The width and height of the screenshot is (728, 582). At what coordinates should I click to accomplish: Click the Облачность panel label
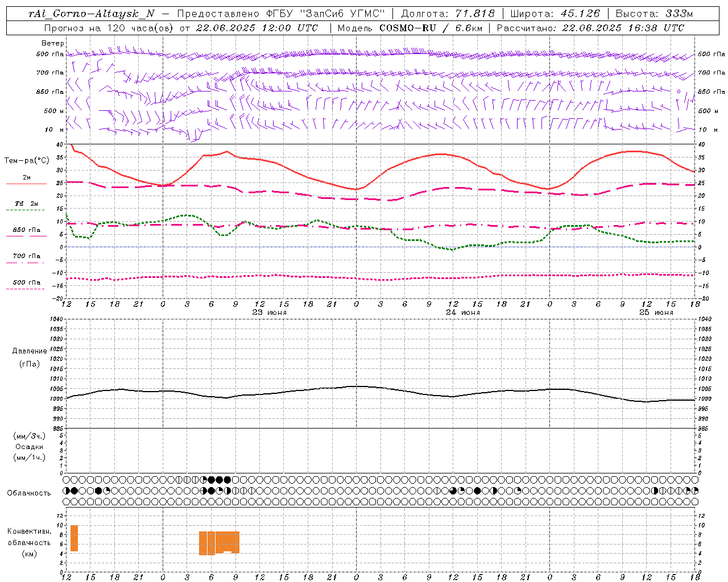point(29,493)
